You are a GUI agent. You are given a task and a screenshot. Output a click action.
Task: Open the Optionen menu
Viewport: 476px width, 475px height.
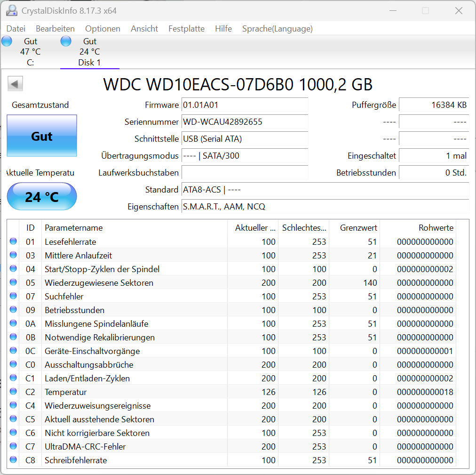103,29
